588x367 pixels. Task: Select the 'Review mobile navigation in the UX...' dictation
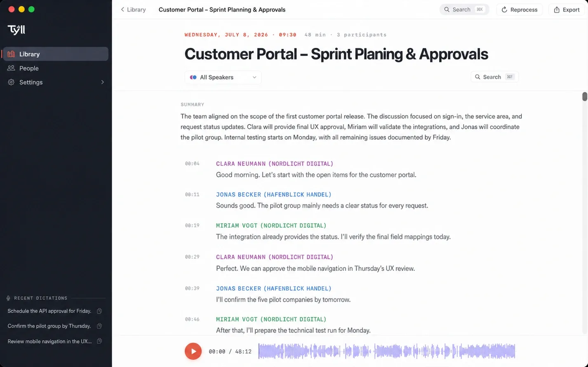click(x=49, y=341)
